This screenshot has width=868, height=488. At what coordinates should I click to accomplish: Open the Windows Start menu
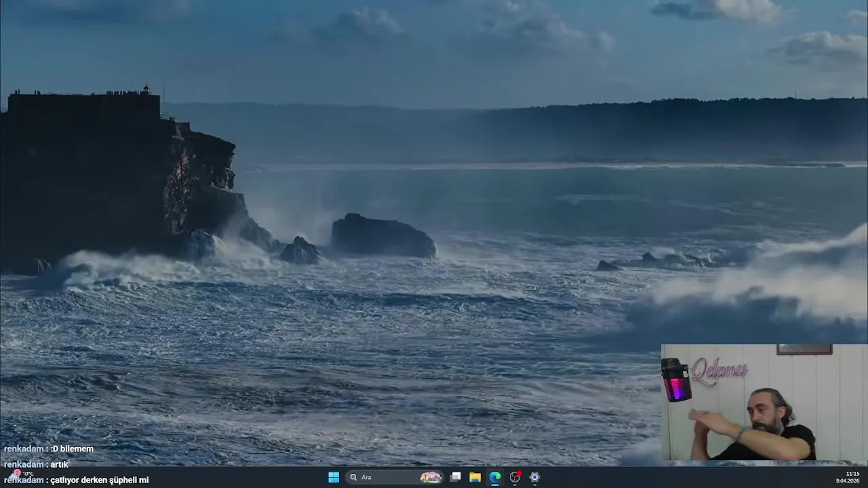[x=334, y=477]
